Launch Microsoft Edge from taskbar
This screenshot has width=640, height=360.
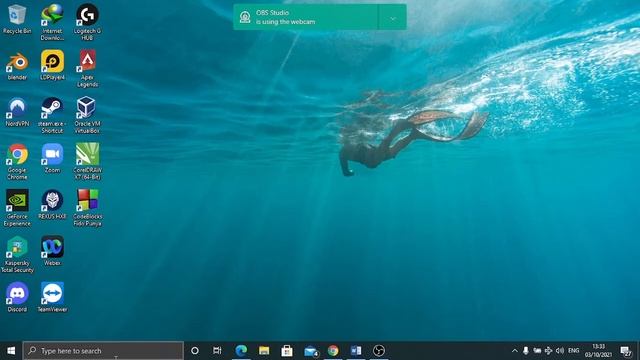pos(241,351)
